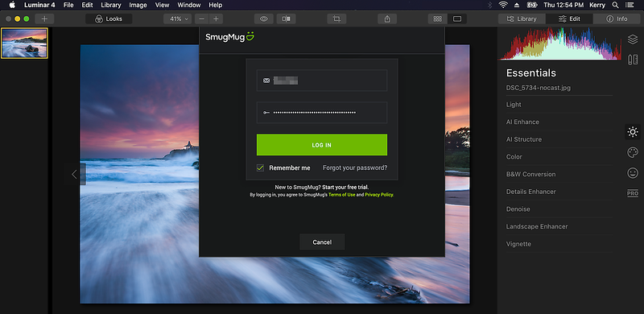Image resolution: width=644 pixels, height=314 pixels.
Task: Switch to the Library tab
Action: click(522, 19)
